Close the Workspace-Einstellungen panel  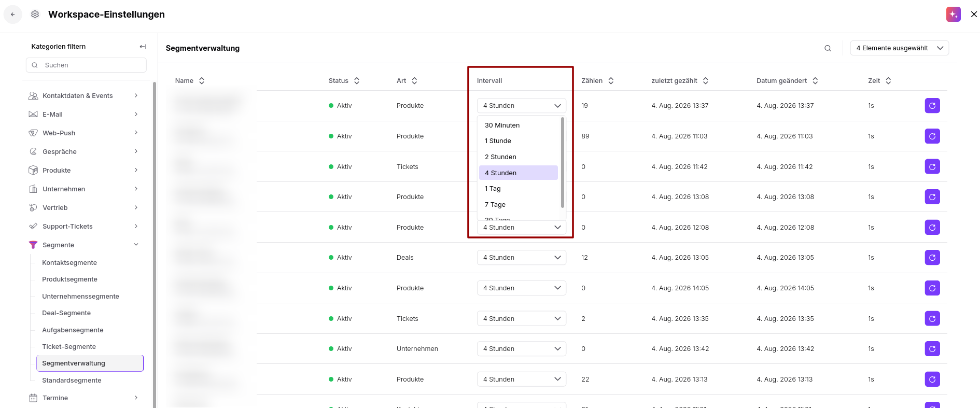[x=974, y=15]
